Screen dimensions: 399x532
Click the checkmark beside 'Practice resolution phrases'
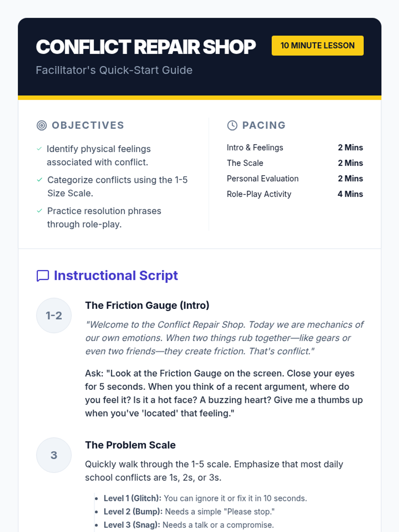[40, 211]
